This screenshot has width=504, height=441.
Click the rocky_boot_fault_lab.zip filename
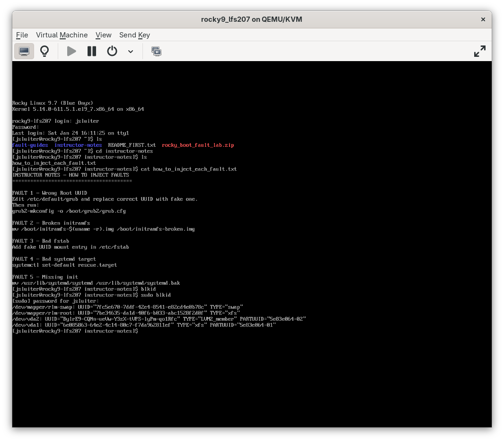pyautogui.click(x=198, y=145)
